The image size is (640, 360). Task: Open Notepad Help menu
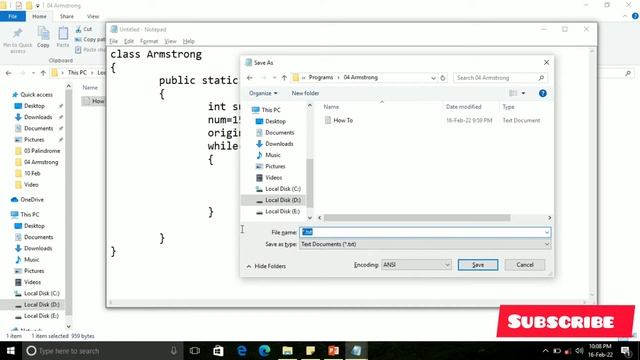(x=188, y=41)
